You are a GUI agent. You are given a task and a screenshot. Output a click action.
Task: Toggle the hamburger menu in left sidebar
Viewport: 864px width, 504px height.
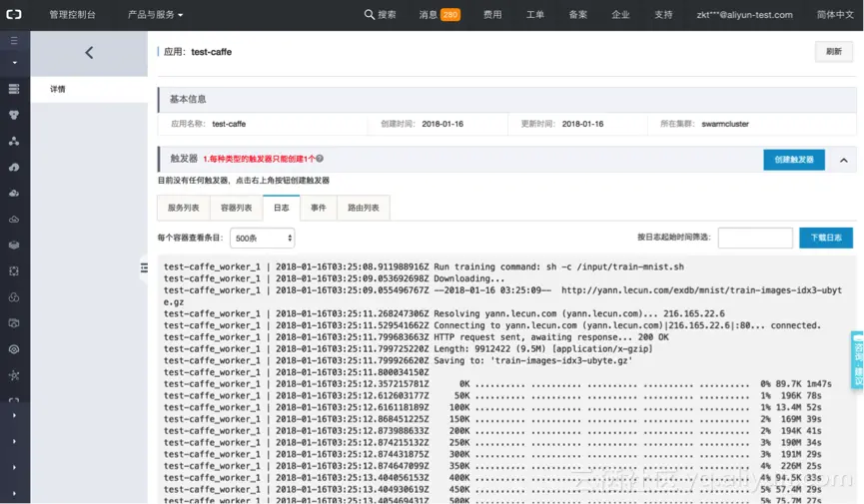point(14,41)
